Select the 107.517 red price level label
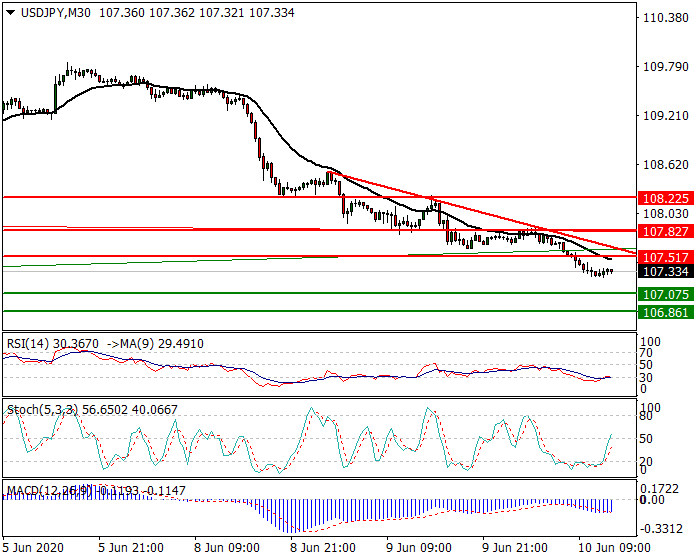Viewport: 700px width, 560px height. pos(666,257)
